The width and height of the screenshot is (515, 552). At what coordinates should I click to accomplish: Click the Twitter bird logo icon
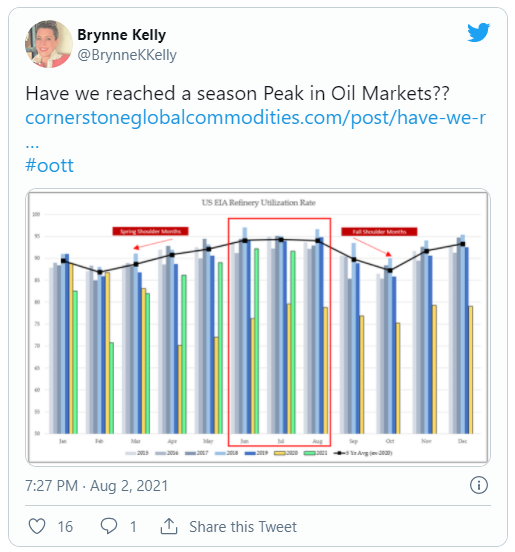click(x=478, y=32)
